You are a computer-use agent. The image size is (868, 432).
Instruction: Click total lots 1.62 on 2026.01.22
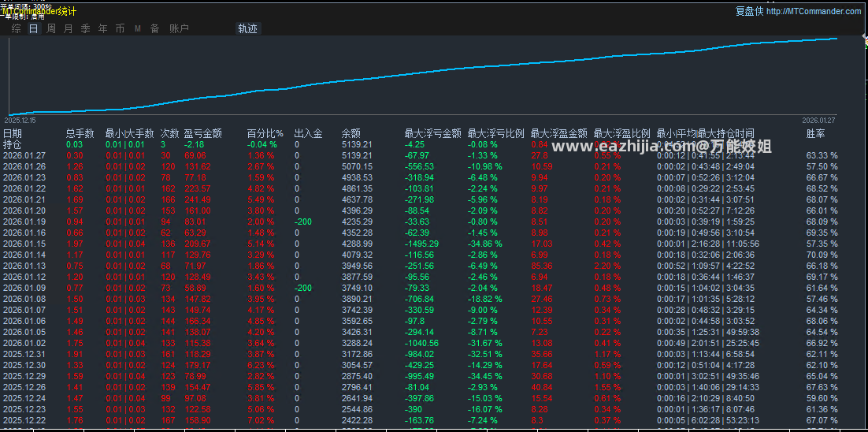coord(75,189)
